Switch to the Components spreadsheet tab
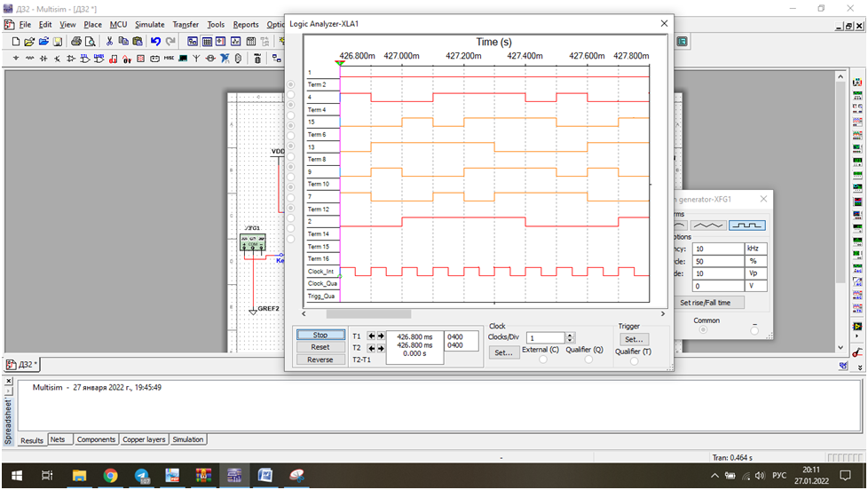Image resolution: width=868 pixels, height=490 pixels. (96, 439)
